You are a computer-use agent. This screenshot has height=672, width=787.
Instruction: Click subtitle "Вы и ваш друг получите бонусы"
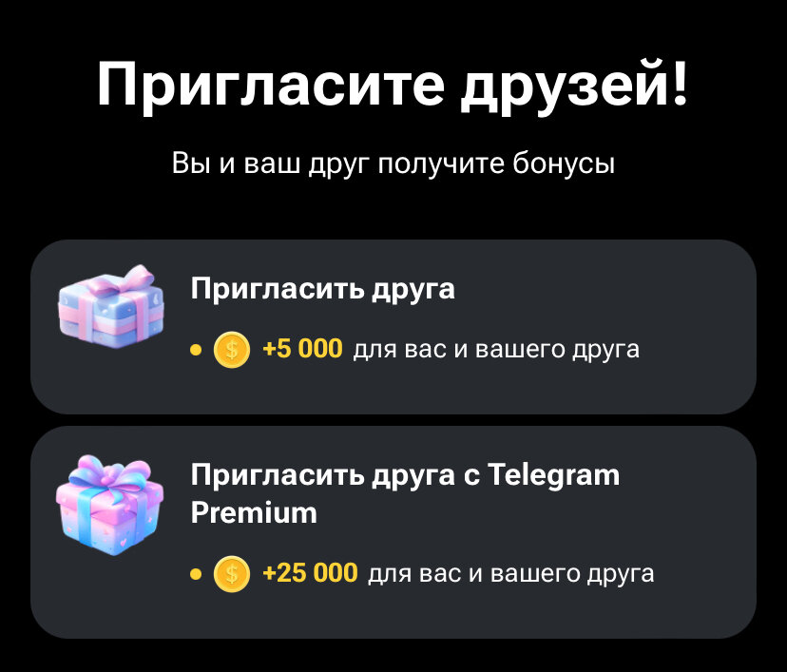click(x=393, y=163)
